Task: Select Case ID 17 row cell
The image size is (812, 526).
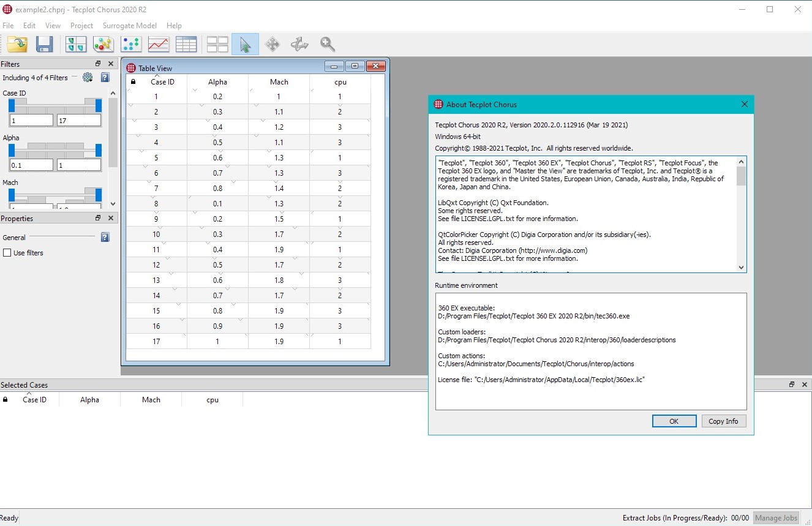Action: [156, 341]
